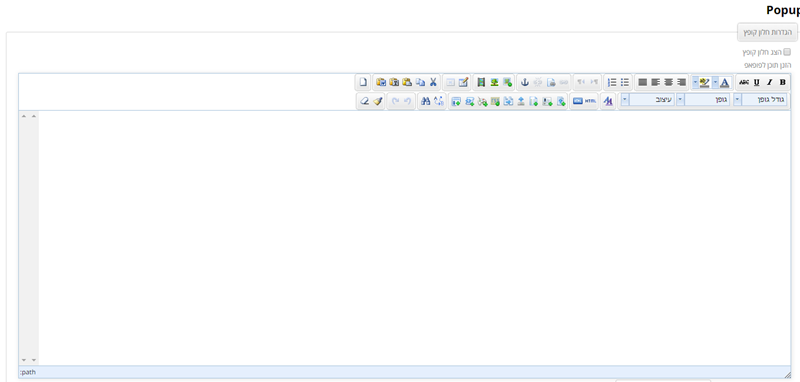Enable the הצג חלון קופץ checkbox
This screenshot has height=382, width=800.
point(787,52)
